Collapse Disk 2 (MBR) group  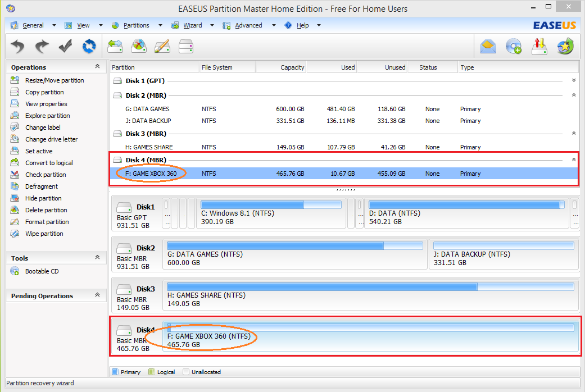(574, 95)
